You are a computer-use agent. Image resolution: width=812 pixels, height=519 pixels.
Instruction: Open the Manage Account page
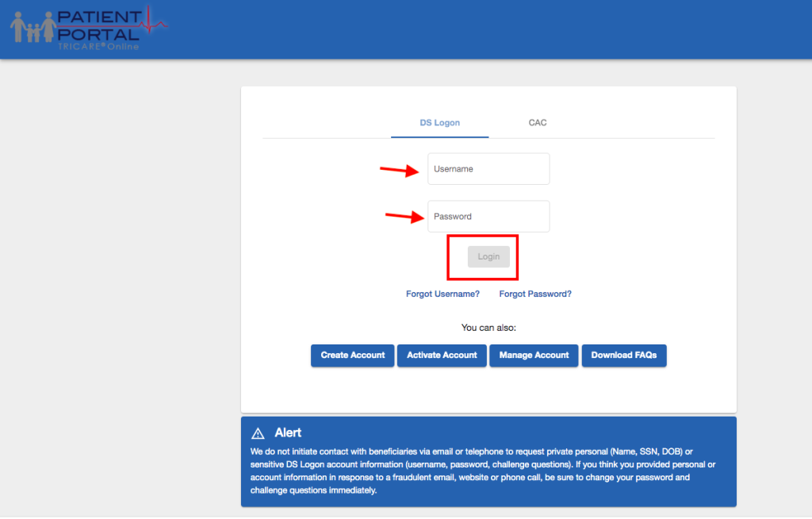534,356
